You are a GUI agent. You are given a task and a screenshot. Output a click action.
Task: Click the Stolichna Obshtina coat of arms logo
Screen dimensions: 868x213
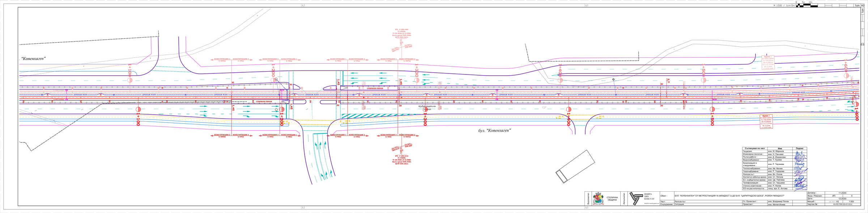click(598, 199)
